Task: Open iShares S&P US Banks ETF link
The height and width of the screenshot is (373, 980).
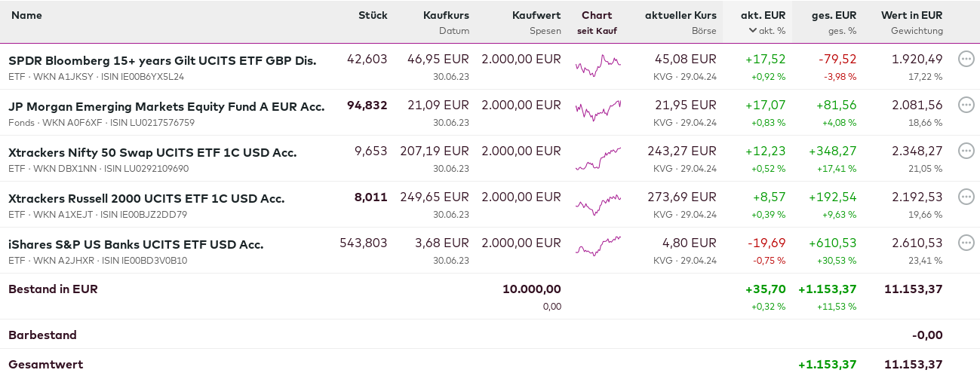Action: coord(136,244)
